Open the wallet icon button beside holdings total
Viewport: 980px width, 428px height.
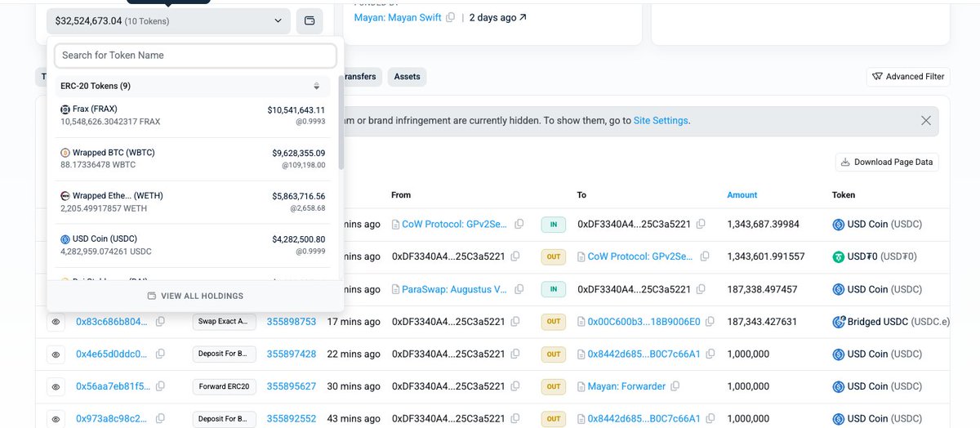(310, 21)
